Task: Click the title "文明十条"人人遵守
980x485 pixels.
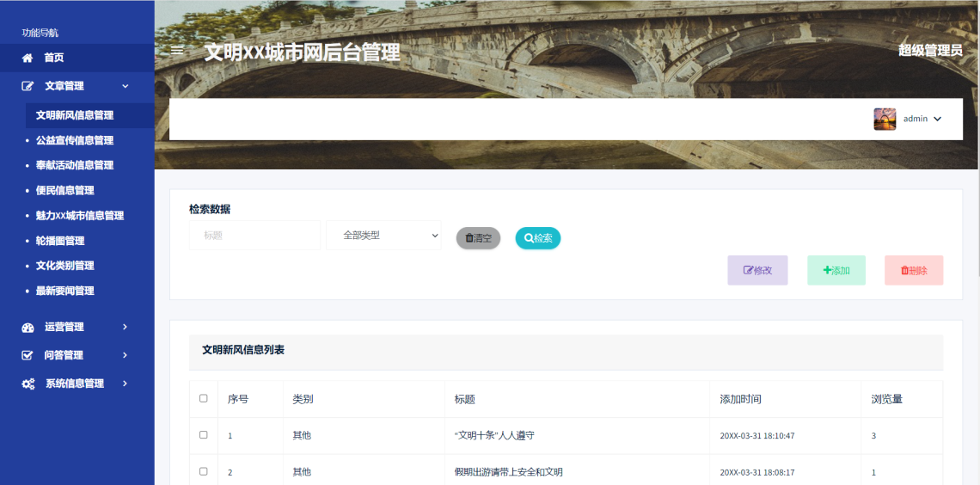Action: pyautogui.click(x=494, y=436)
